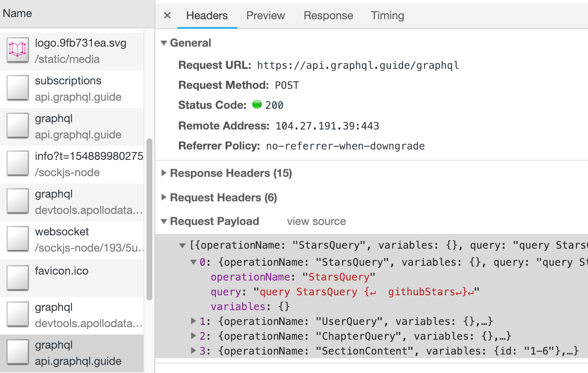Expand payload item 2 ChapterQuery
Screen dimensions: 588x373
193,336
